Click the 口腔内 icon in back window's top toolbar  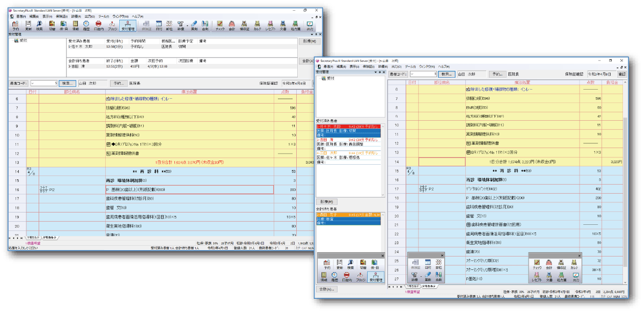[98, 25]
